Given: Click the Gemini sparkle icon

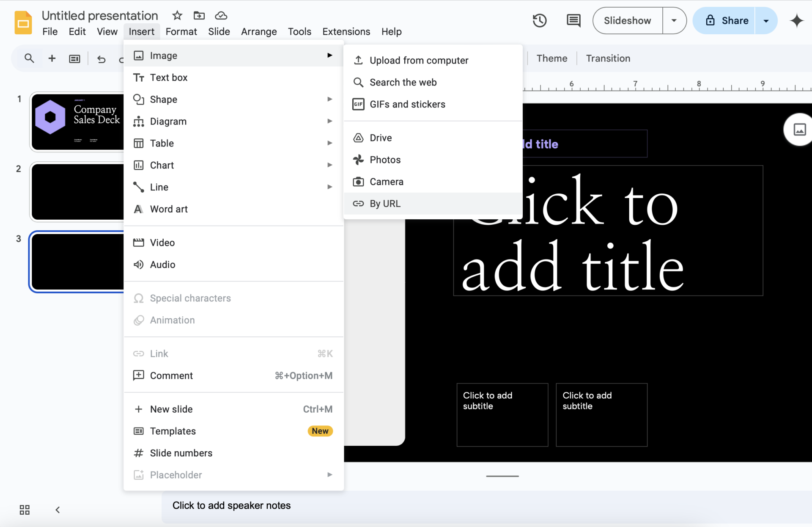Looking at the screenshot, I should pyautogui.click(x=796, y=20).
